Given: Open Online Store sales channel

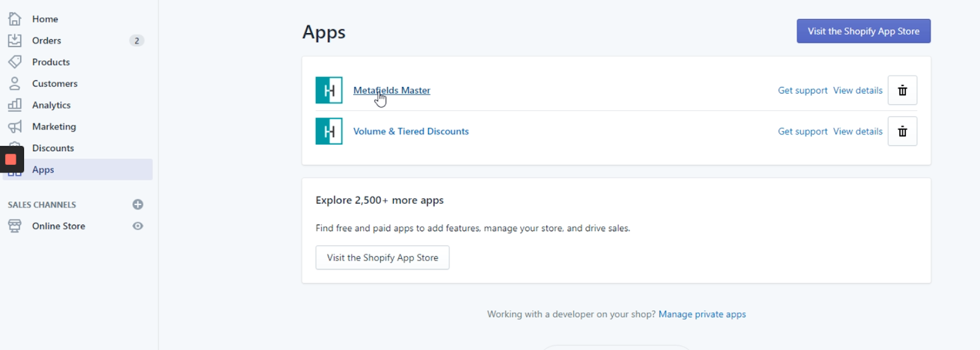Looking at the screenshot, I should pyautogui.click(x=58, y=226).
